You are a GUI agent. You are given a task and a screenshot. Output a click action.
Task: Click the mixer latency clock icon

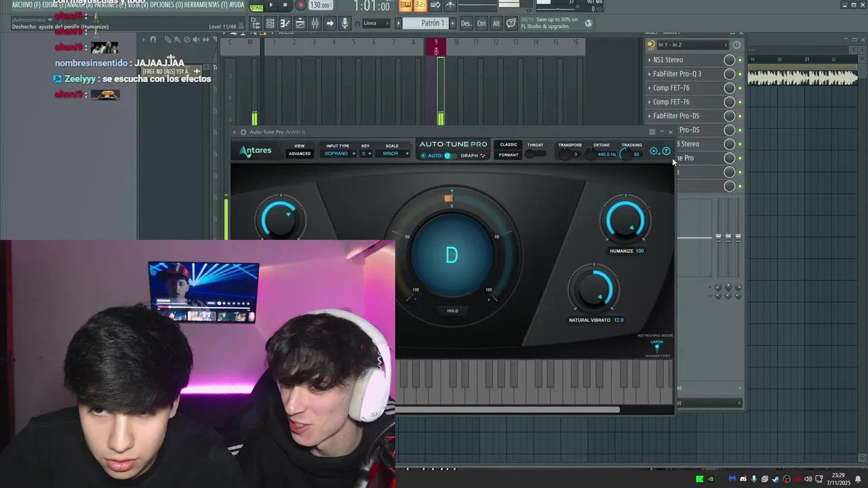click(736, 45)
